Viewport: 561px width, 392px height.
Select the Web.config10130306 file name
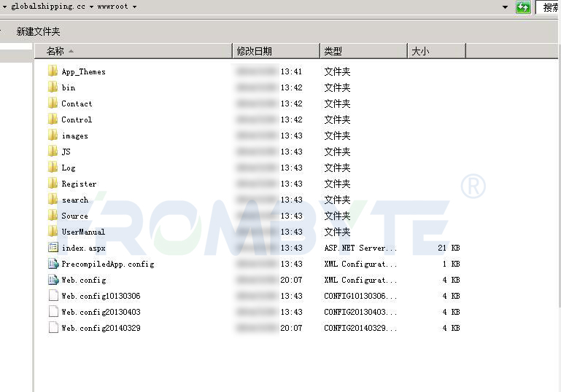(101, 296)
